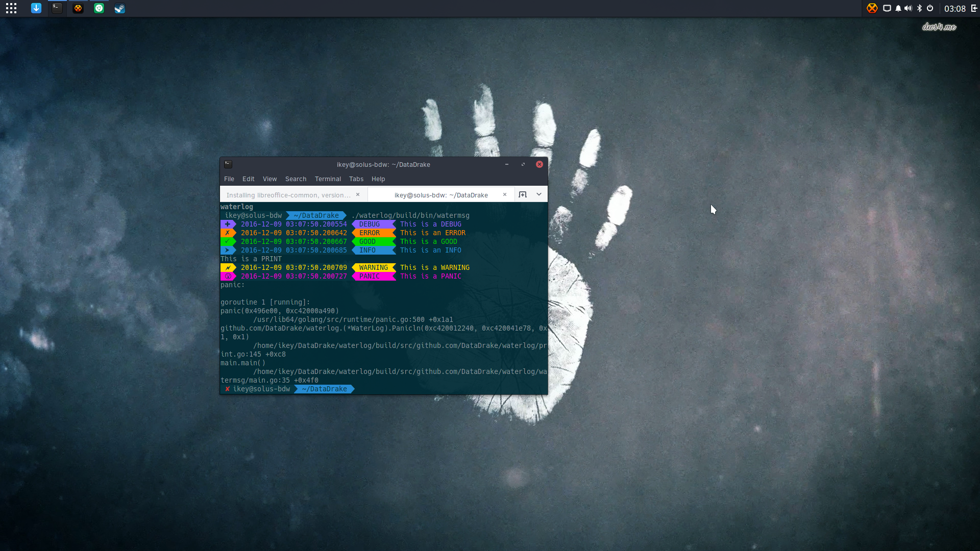Click the watermsg command text
Screen dimensions: 980x551
coord(410,215)
